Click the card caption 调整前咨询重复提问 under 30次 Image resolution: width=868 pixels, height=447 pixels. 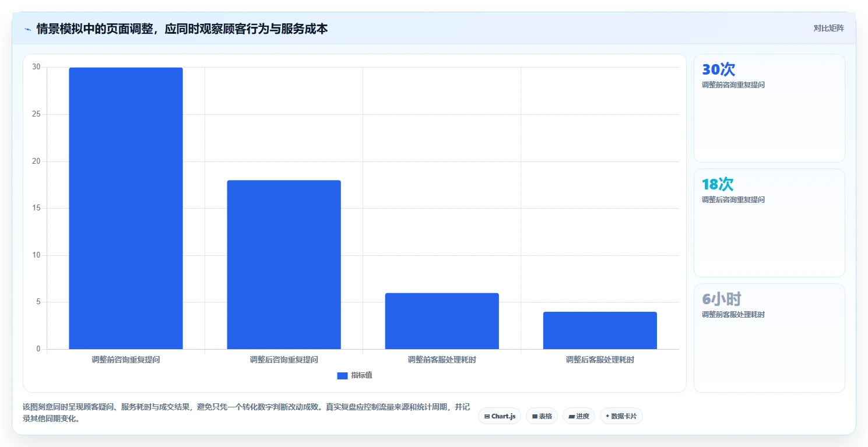733,85
